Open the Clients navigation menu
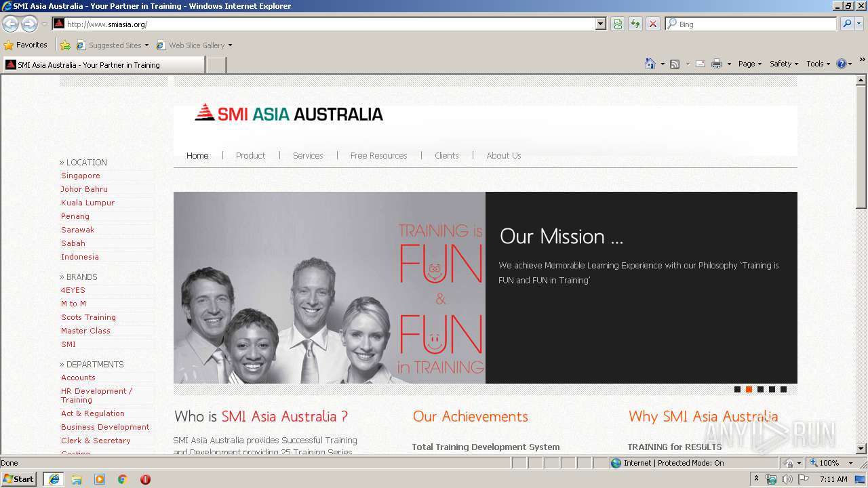Image resolution: width=868 pixels, height=488 pixels. coord(446,155)
